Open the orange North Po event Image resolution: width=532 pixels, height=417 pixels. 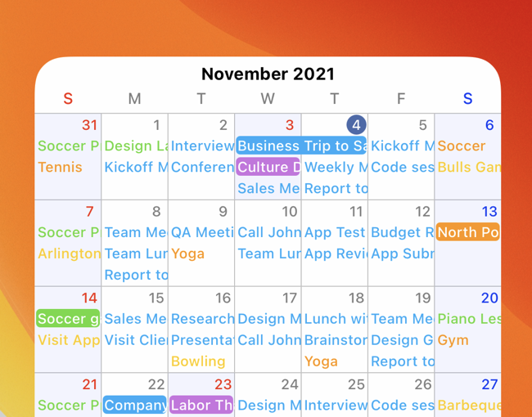coord(467,232)
